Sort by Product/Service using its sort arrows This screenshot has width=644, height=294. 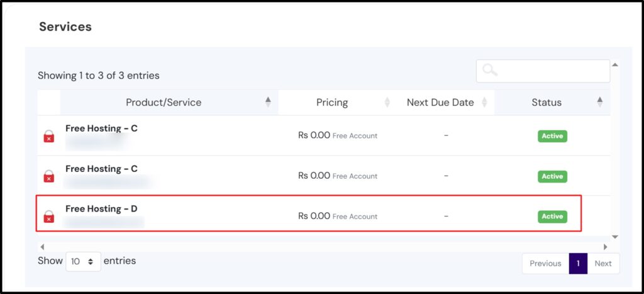coord(268,102)
